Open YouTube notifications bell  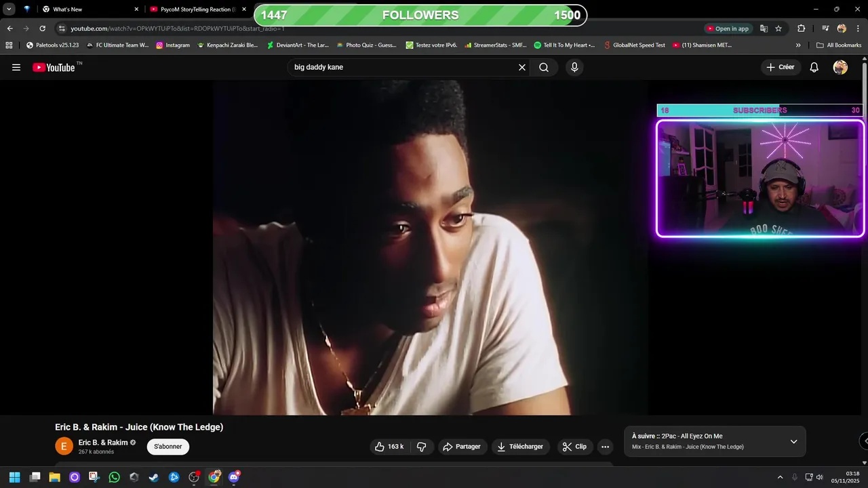tap(814, 67)
